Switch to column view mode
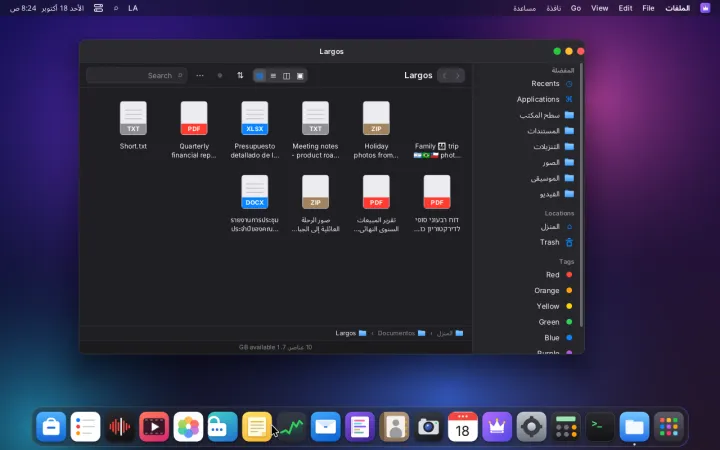This screenshot has height=450, width=720. (x=287, y=76)
